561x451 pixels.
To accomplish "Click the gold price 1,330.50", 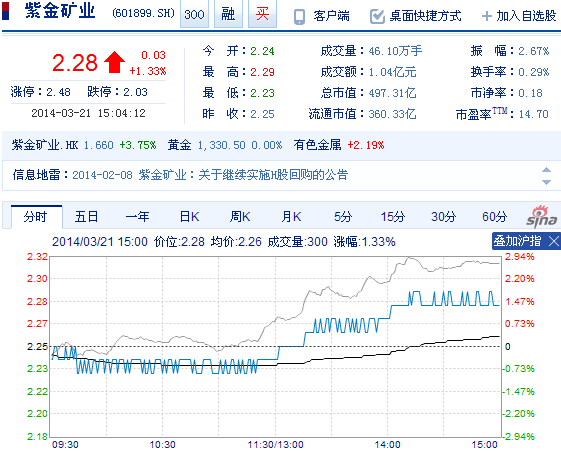I will (221, 145).
